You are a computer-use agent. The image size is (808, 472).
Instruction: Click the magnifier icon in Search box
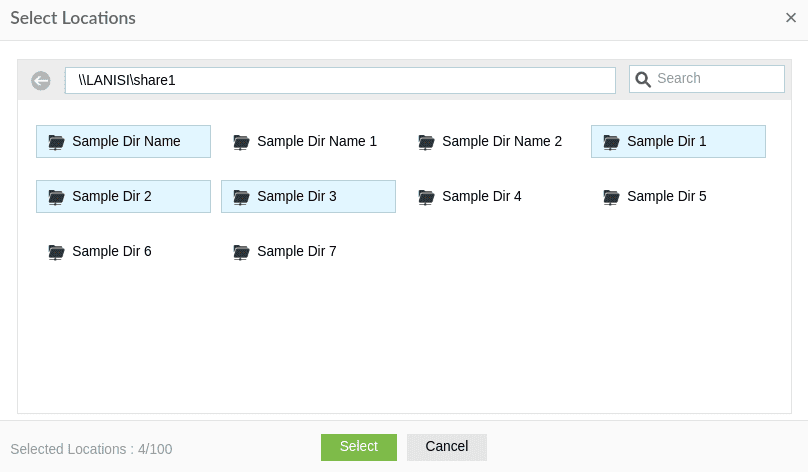[x=643, y=79]
